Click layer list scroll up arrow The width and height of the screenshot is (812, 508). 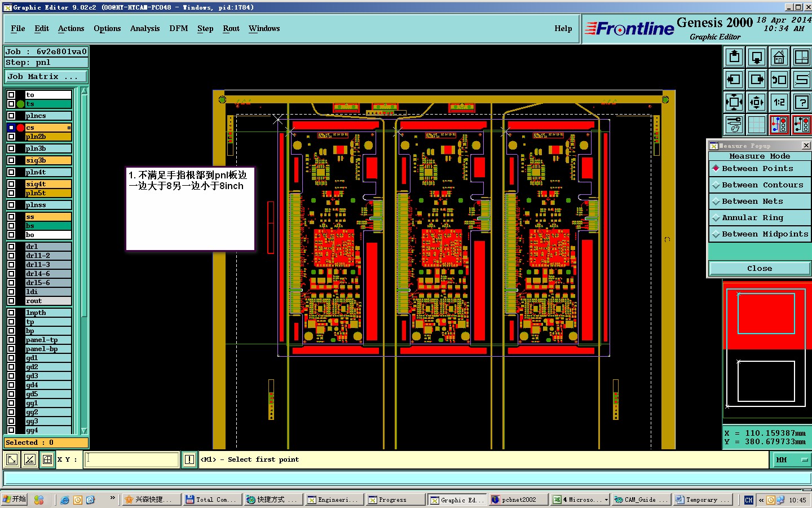pos(84,91)
